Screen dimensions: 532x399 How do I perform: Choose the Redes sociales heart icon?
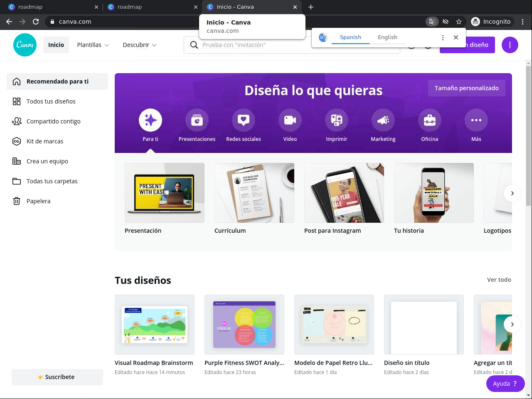click(x=244, y=120)
